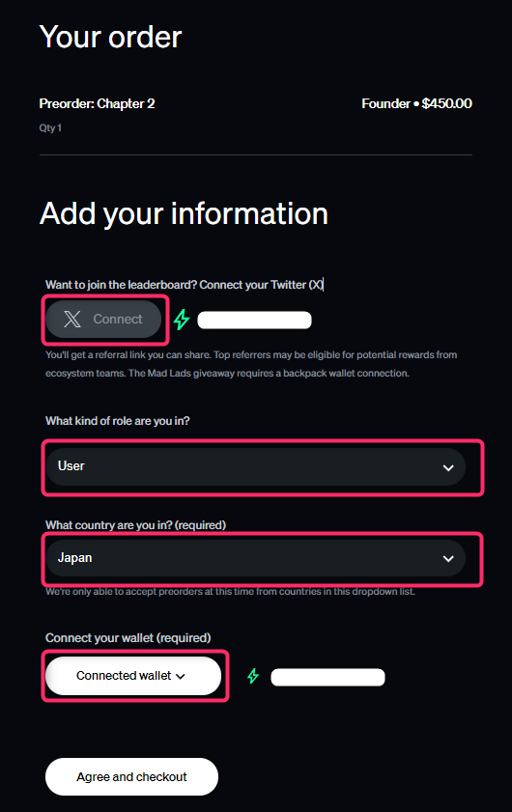Click the Founder $450.00 price label

point(416,103)
